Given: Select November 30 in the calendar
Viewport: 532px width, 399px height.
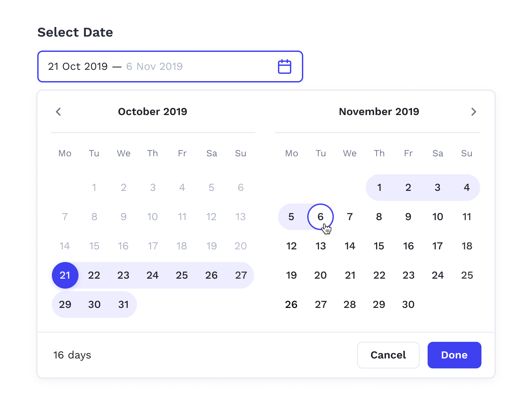Looking at the screenshot, I should [x=408, y=304].
